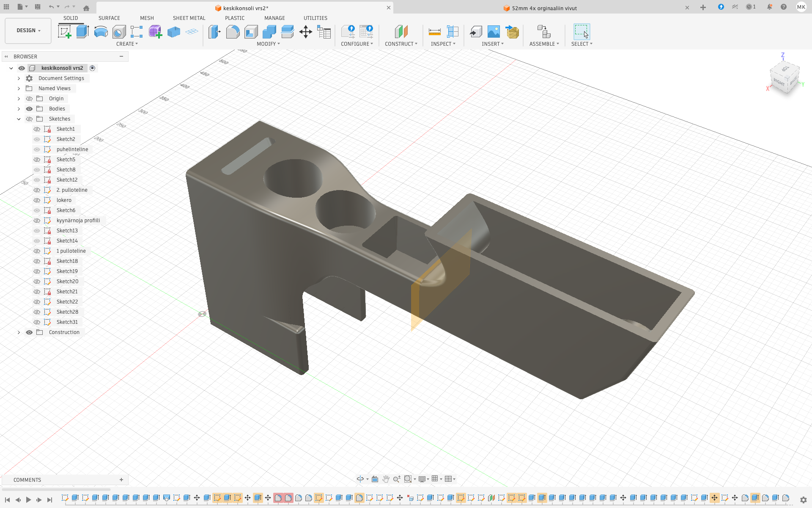Toggle visibility of the Origin folder

tap(29, 99)
